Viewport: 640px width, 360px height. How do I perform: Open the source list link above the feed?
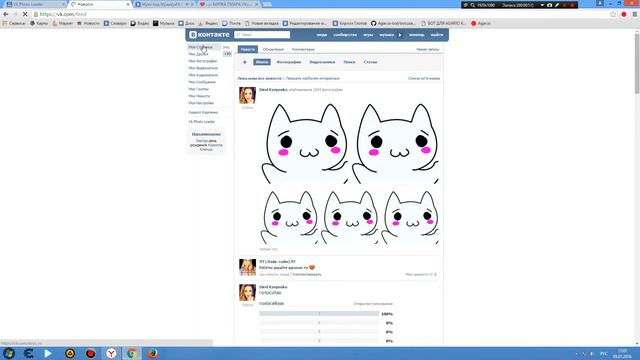point(424,78)
